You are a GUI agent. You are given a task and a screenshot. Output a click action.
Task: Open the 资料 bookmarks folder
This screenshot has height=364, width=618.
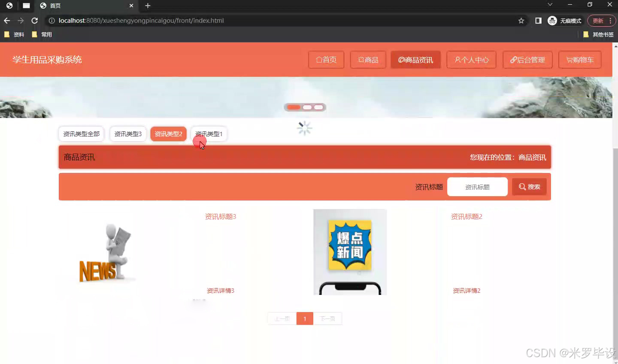coord(14,34)
